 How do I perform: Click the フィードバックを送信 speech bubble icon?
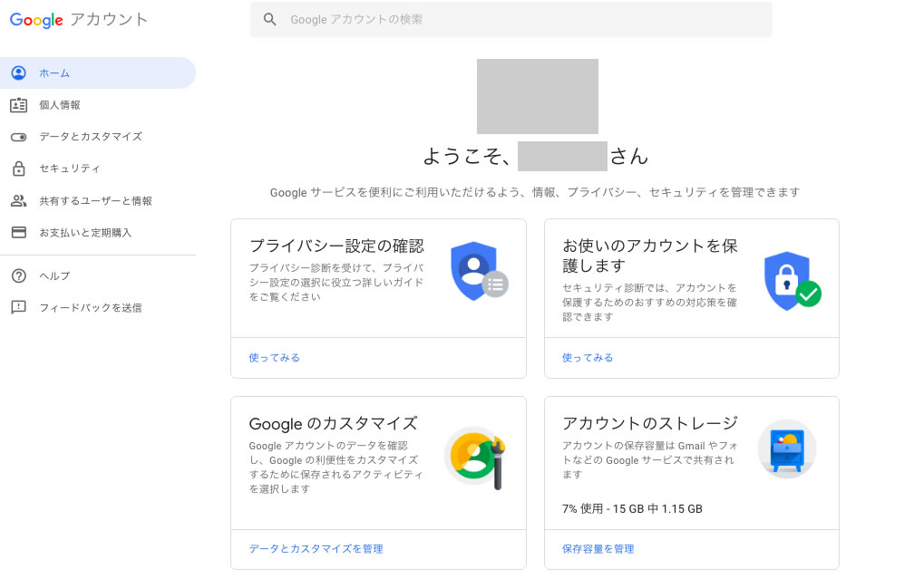coord(18,307)
